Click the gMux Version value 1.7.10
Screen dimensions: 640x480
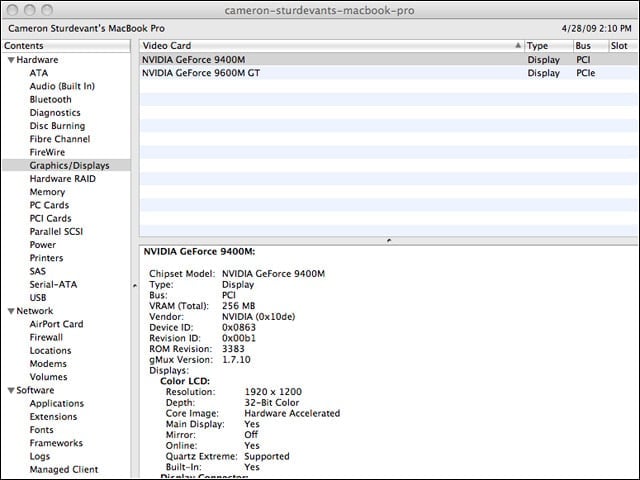pos(236,360)
